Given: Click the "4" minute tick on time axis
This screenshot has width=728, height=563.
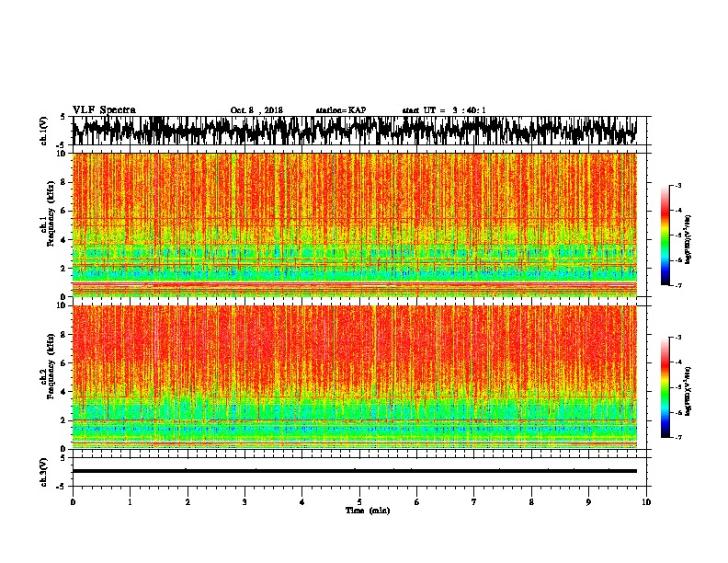Looking at the screenshot, I should coord(302,502).
